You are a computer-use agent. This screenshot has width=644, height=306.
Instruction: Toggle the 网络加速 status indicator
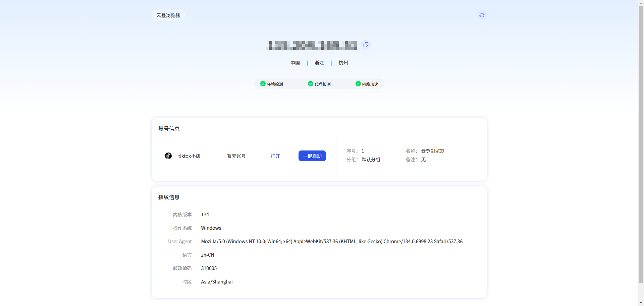(358, 84)
